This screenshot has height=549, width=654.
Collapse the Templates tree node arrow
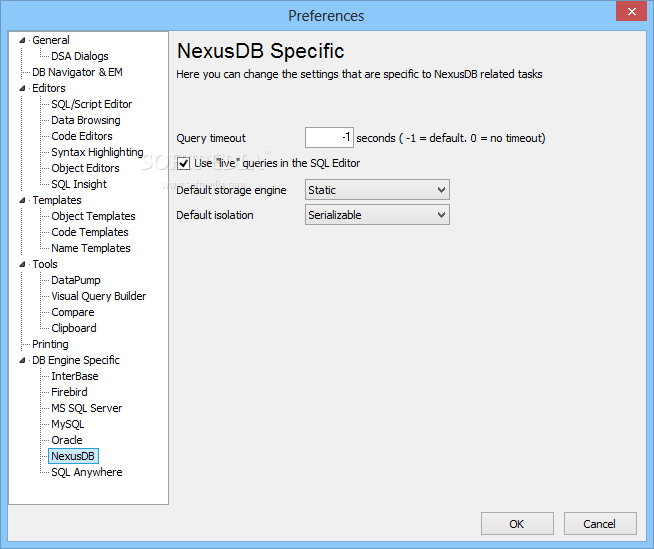(x=22, y=200)
